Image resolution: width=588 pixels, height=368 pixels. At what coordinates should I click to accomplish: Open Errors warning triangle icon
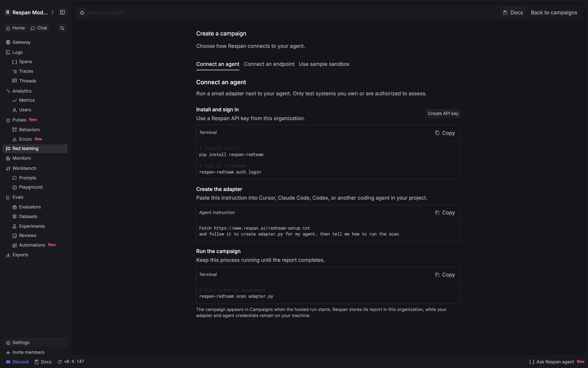15,139
